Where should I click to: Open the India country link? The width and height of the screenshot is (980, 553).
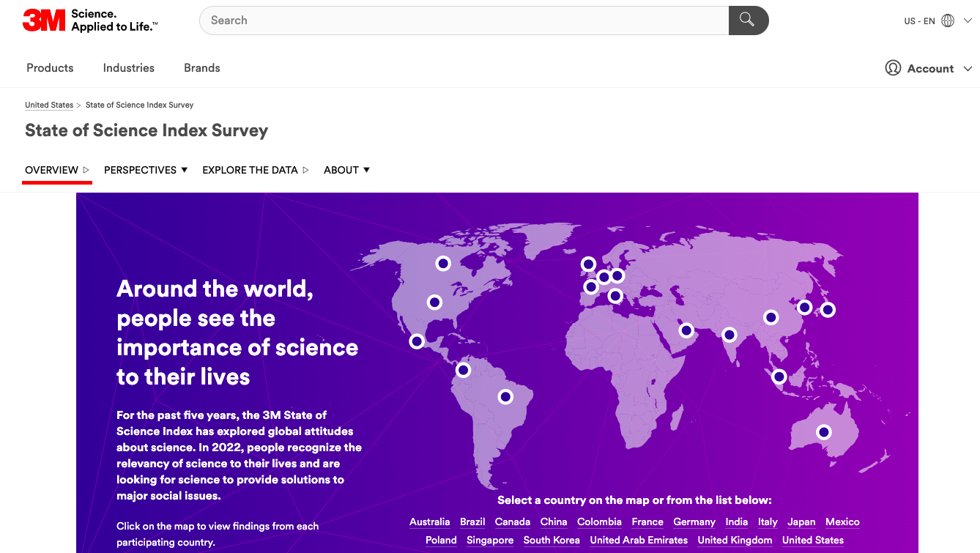coord(737,522)
